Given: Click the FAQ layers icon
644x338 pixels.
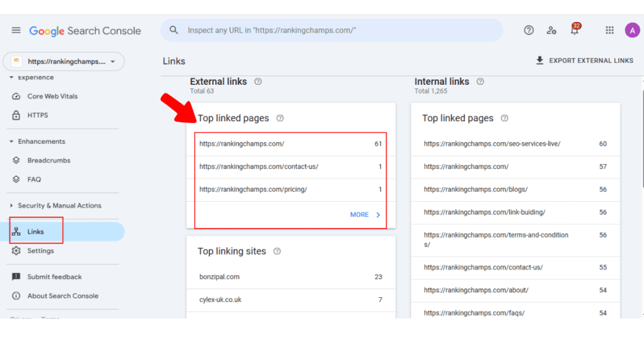Looking at the screenshot, I should pyautogui.click(x=16, y=179).
